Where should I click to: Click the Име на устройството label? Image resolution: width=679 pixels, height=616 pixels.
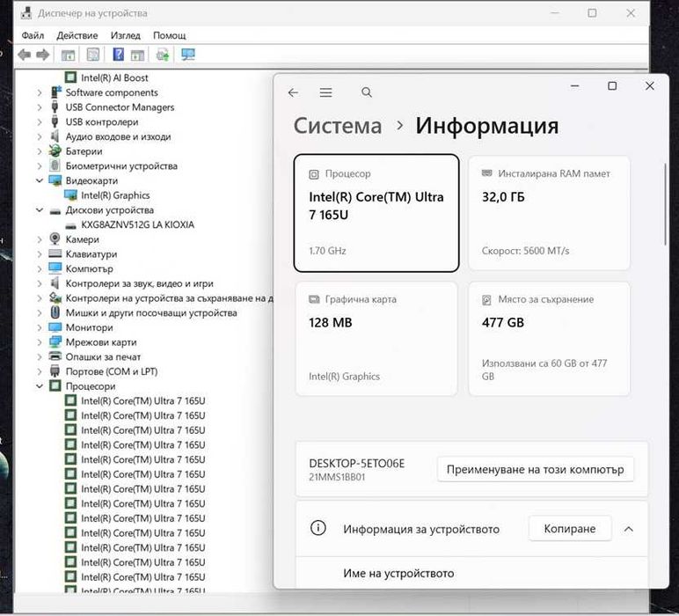[x=398, y=573]
